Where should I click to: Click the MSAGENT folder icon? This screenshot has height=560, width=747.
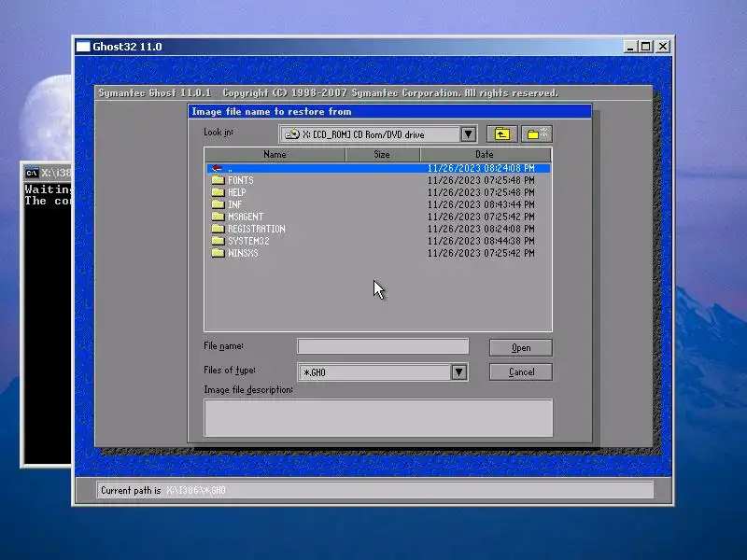point(218,217)
